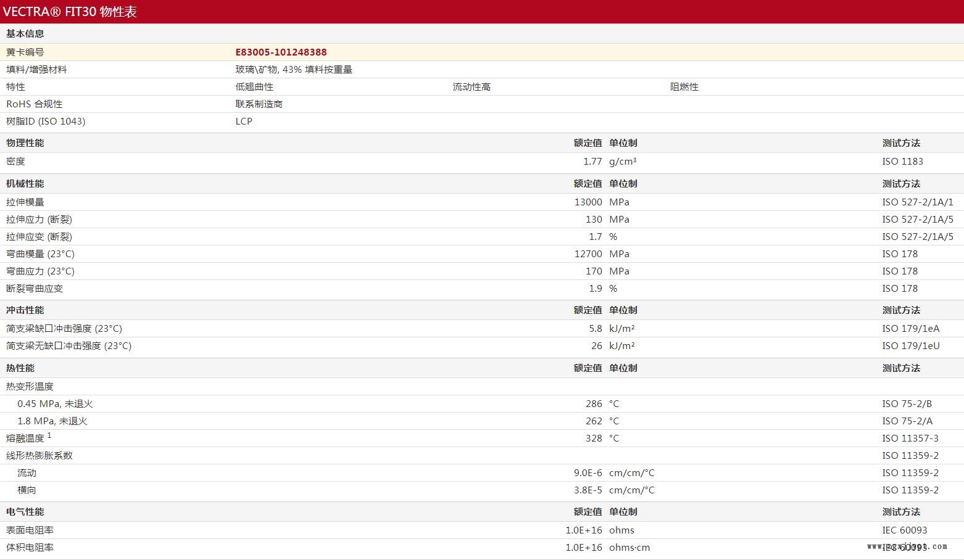Click the ISO 179/1eU test method

[911, 346]
